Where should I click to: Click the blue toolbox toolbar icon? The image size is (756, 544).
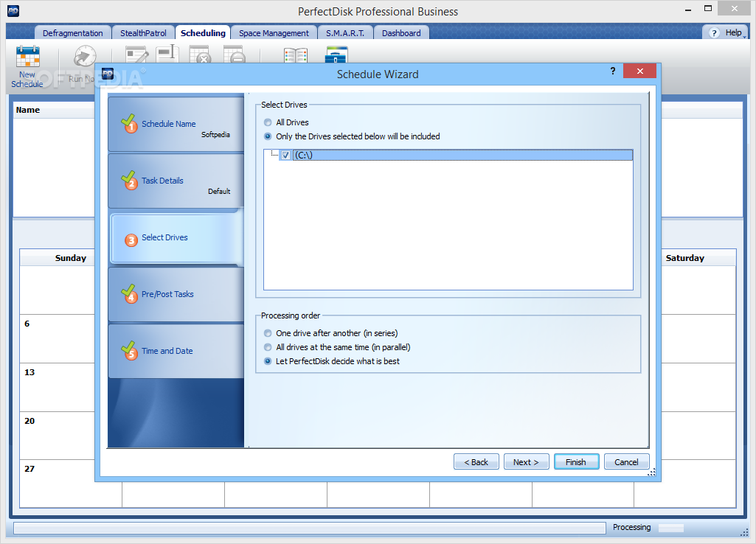pyautogui.click(x=336, y=55)
